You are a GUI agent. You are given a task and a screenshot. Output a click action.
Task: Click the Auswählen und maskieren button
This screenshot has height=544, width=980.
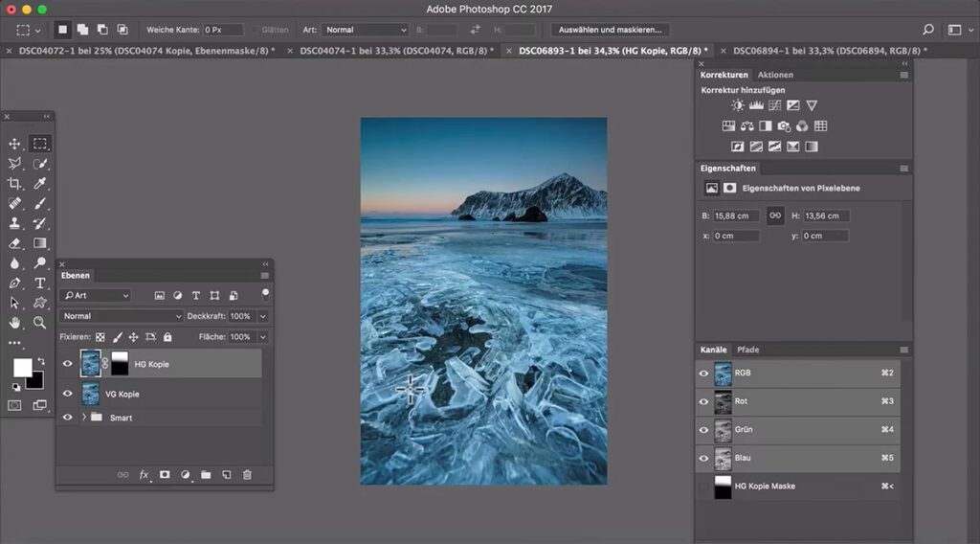pos(611,30)
